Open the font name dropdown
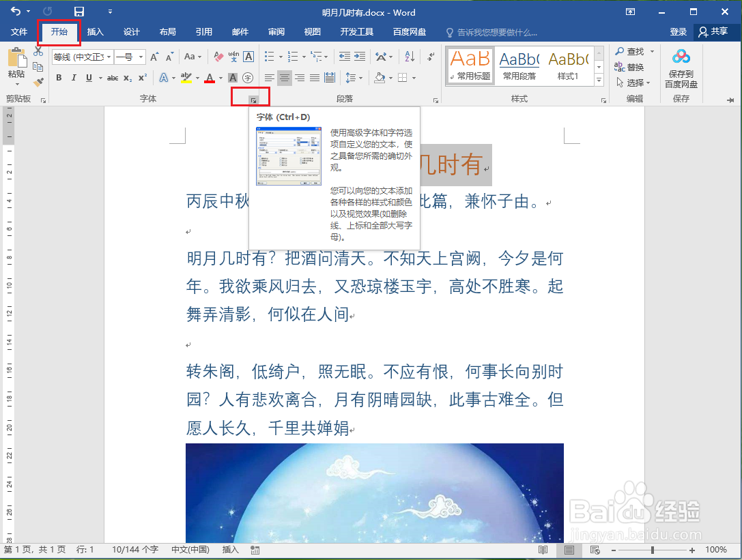The height and width of the screenshot is (560, 742). click(109, 57)
